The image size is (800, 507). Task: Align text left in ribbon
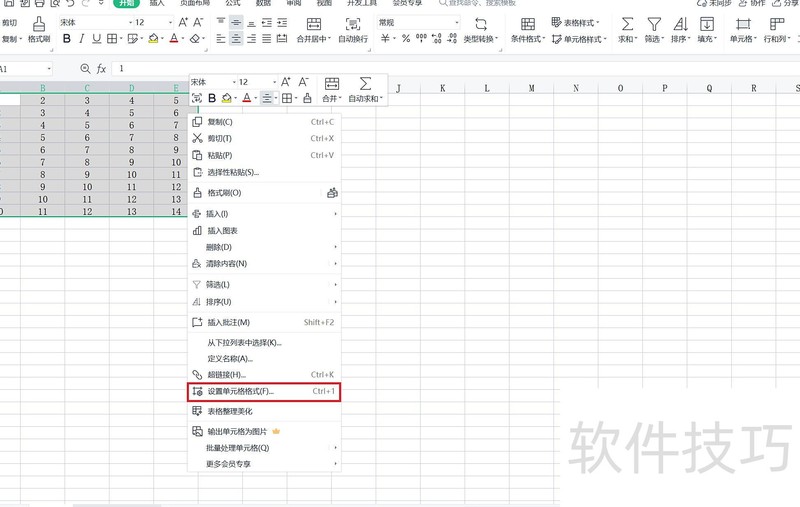[221, 39]
